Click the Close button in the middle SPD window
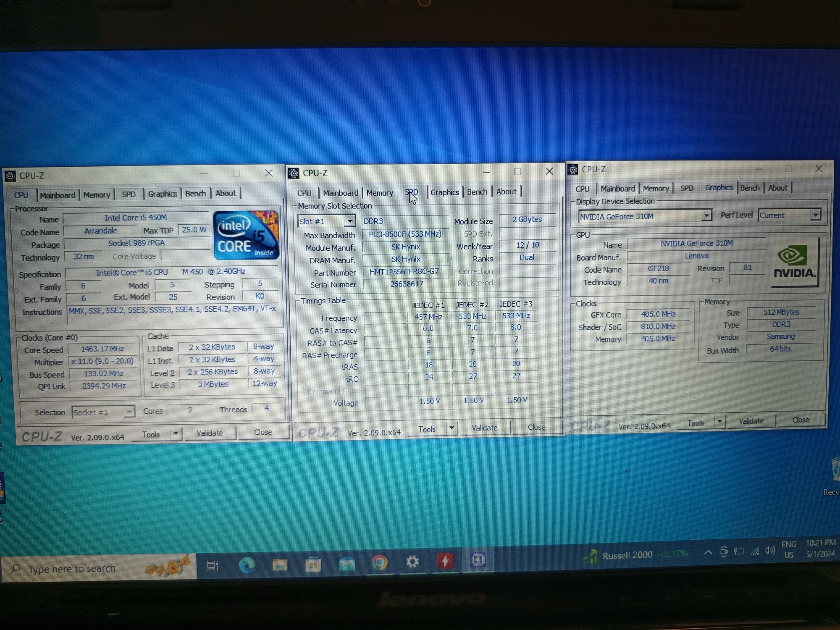Image resolution: width=840 pixels, height=630 pixels. (x=536, y=427)
